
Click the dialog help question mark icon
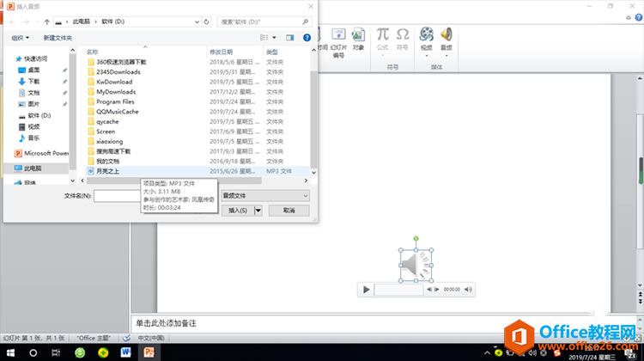click(x=307, y=38)
